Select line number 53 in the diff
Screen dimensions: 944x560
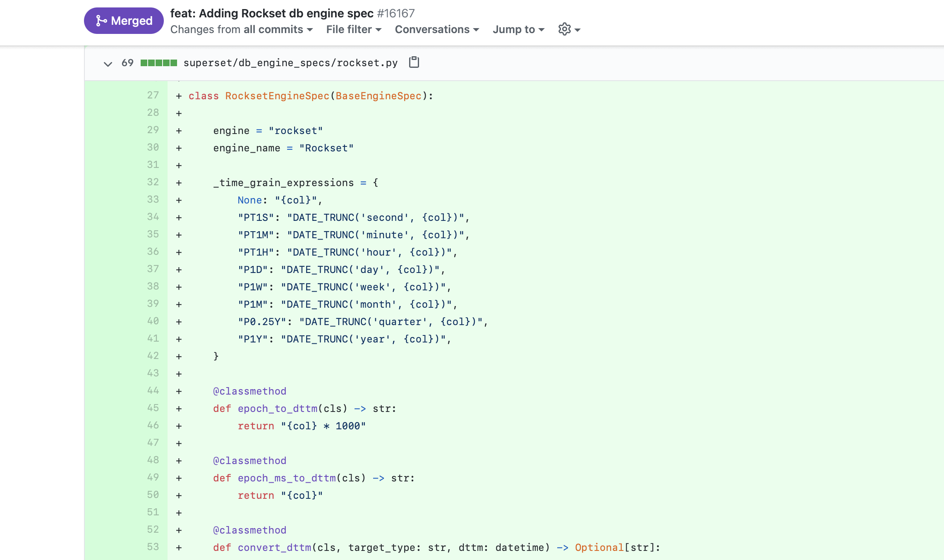152,547
